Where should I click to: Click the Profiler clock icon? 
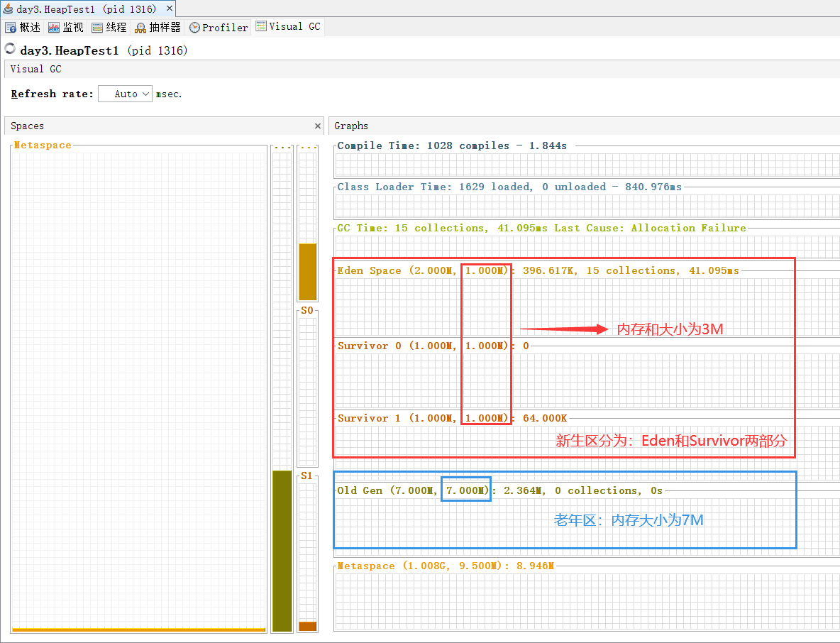click(x=194, y=28)
